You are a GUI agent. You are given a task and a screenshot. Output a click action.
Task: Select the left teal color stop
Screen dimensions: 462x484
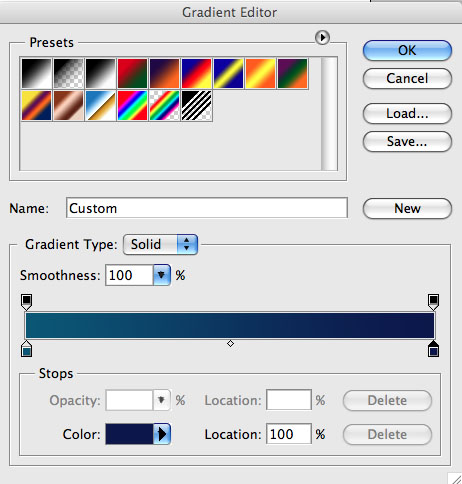click(x=26, y=349)
